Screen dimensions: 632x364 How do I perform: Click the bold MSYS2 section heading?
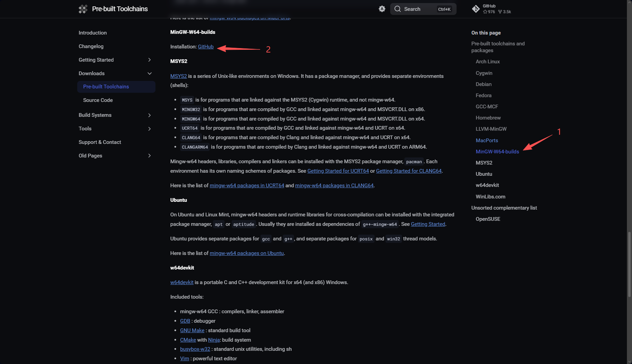click(179, 61)
